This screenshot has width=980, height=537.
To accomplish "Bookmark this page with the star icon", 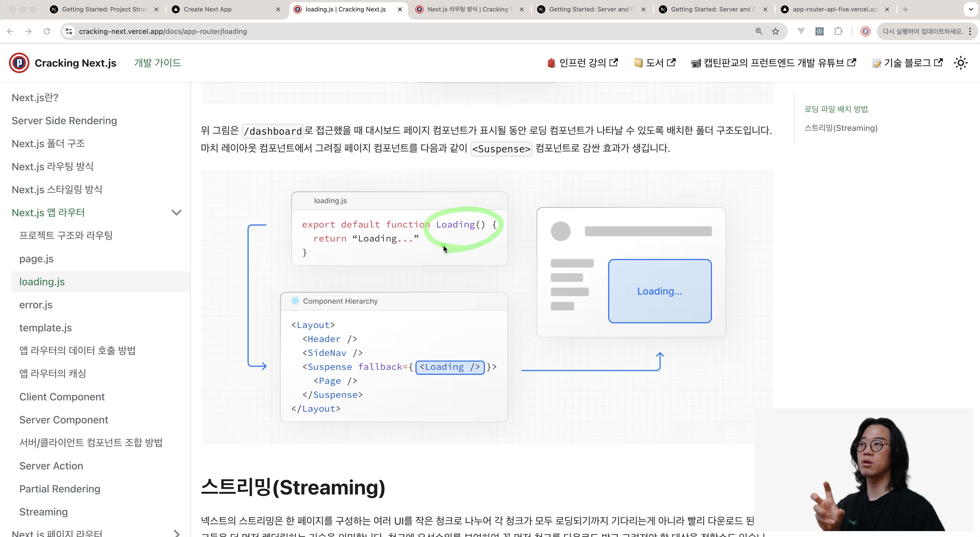I will tap(775, 31).
